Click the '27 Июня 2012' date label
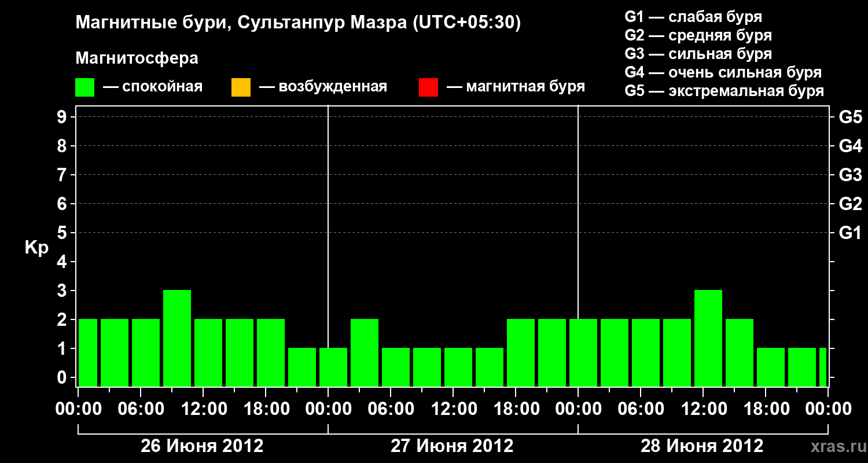Screen dimensions: 868x463 tap(453, 446)
